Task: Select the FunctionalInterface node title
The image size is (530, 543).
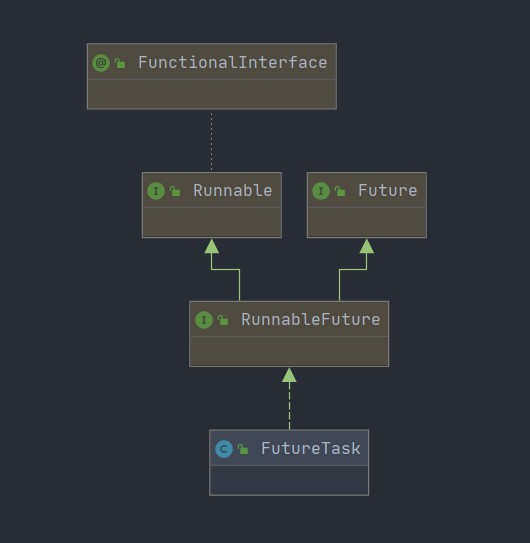Action: click(232, 63)
